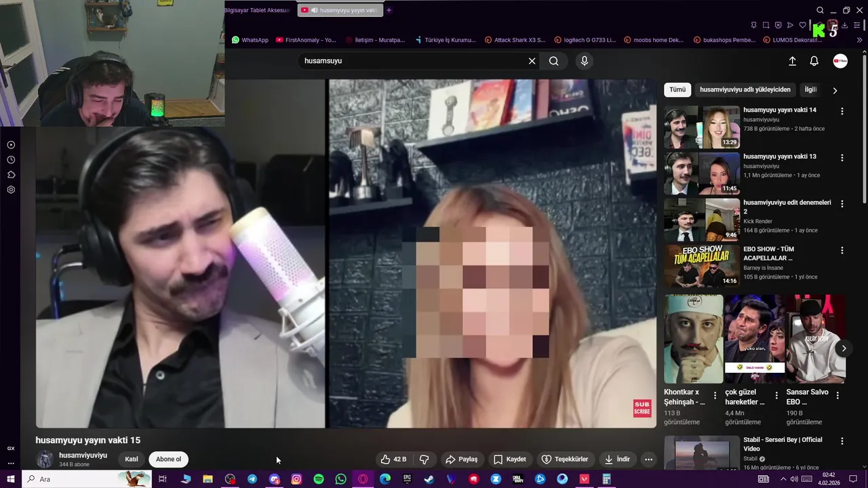Open husamyuyu yayın vakti 14 thumbnail
Viewport: 868px width, 488px height.
pyautogui.click(x=702, y=127)
